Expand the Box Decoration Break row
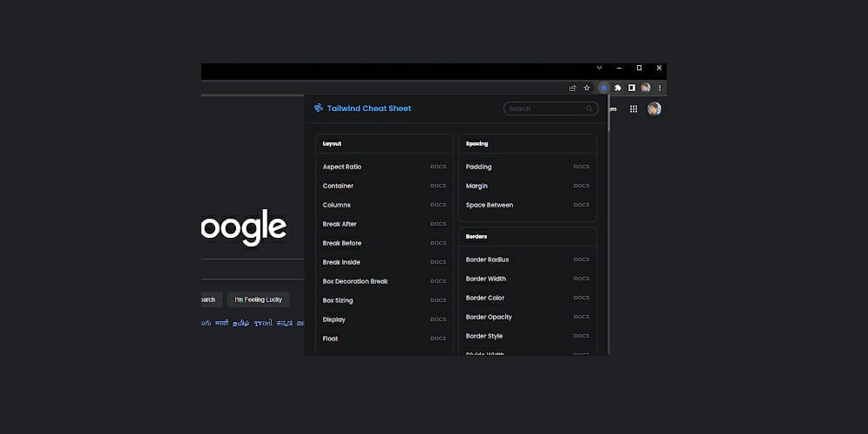The height and width of the screenshot is (434, 868). coord(385,281)
